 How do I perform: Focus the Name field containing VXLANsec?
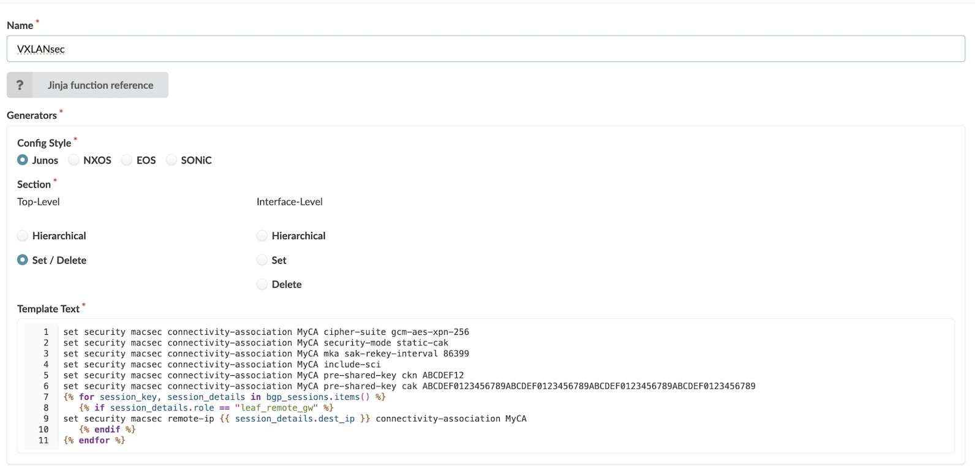coord(486,49)
